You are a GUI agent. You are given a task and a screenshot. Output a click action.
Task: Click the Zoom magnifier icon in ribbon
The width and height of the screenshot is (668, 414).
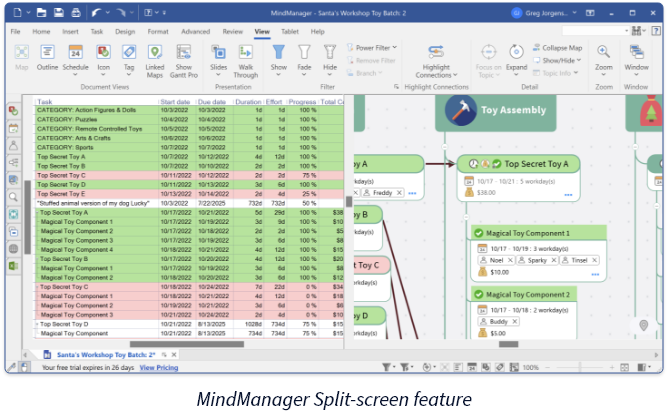[x=603, y=52]
